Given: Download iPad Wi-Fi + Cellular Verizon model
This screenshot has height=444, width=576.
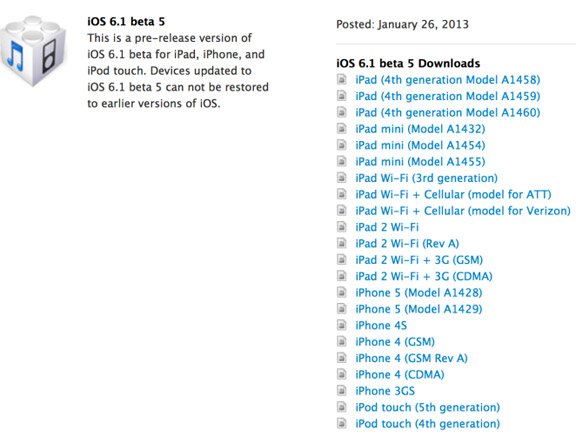Looking at the screenshot, I should (x=462, y=211).
